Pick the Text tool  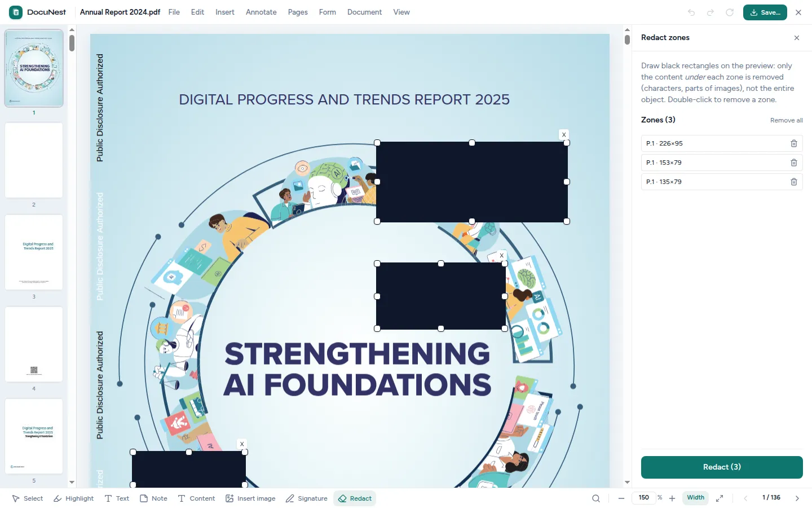[117, 498]
